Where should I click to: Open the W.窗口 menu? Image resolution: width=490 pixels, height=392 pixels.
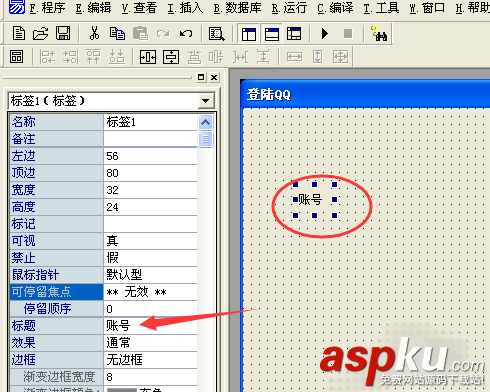pyautogui.click(x=427, y=8)
